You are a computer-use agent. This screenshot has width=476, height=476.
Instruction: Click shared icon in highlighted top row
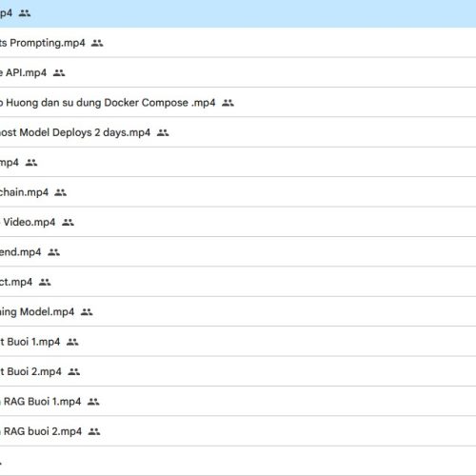25,13
